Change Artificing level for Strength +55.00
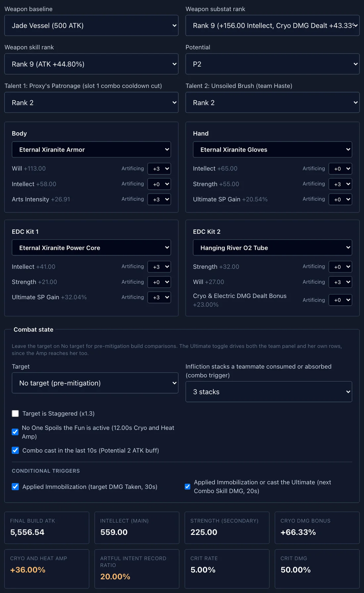Screen dimensions: 364x593 [x=340, y=184]
